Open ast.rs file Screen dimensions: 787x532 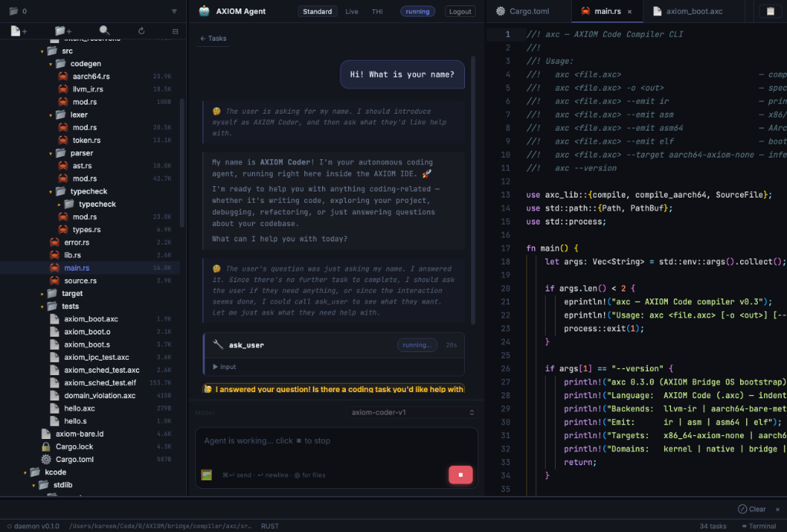[x=81, y=165]
